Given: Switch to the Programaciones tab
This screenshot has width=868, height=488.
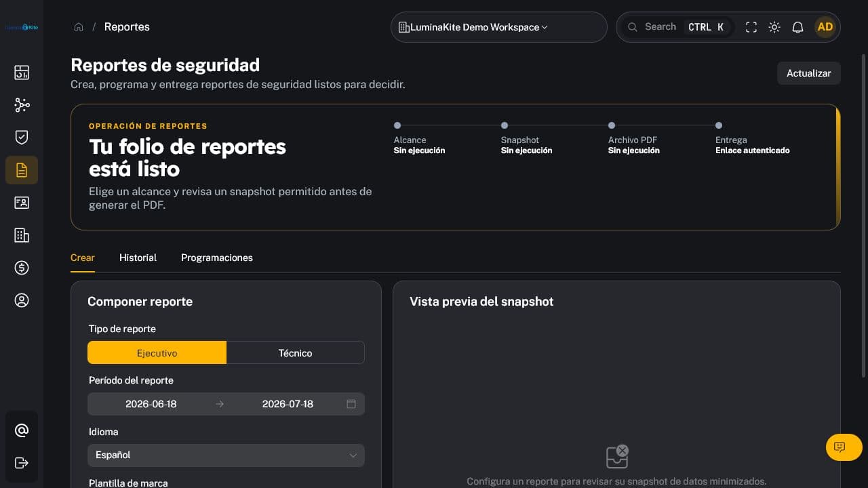Looking at the screenshot, I should pos(217,258).
